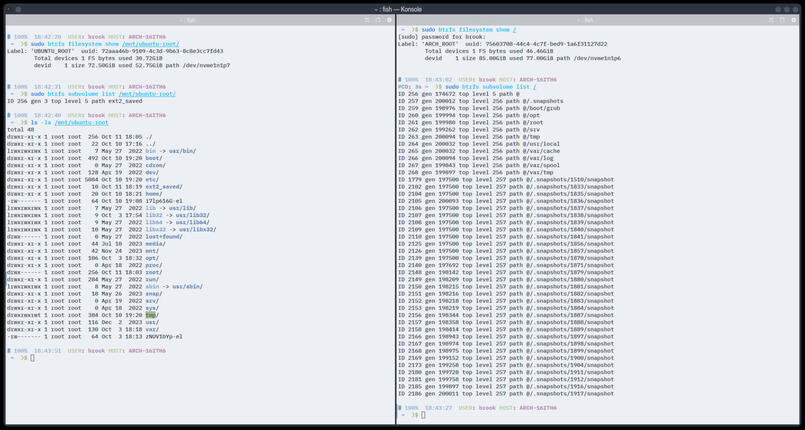
Task: Click the 'usr/bin/' symlink target
Action: [x=183, y=151]
